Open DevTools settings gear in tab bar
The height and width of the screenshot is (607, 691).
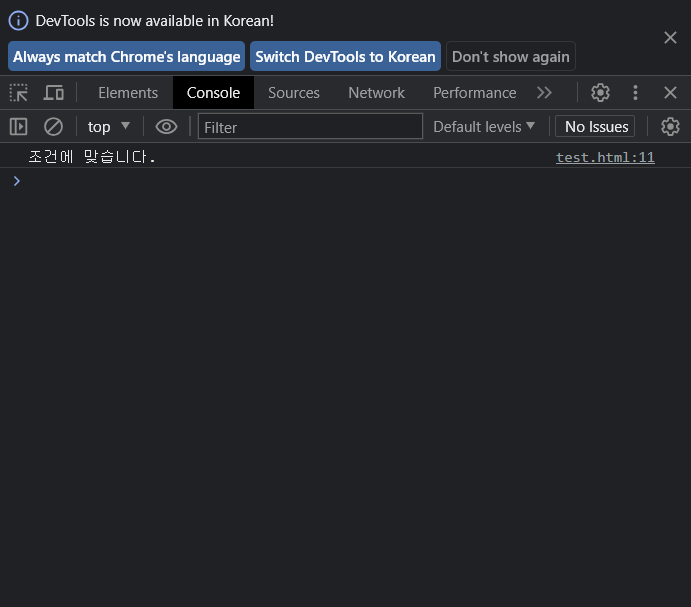[x=600, y=93]
